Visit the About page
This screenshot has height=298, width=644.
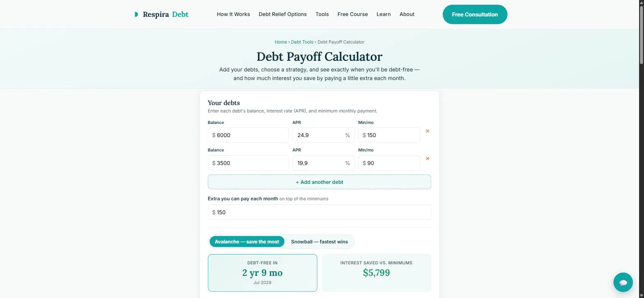pyautogui.click(x=407, y=14)
